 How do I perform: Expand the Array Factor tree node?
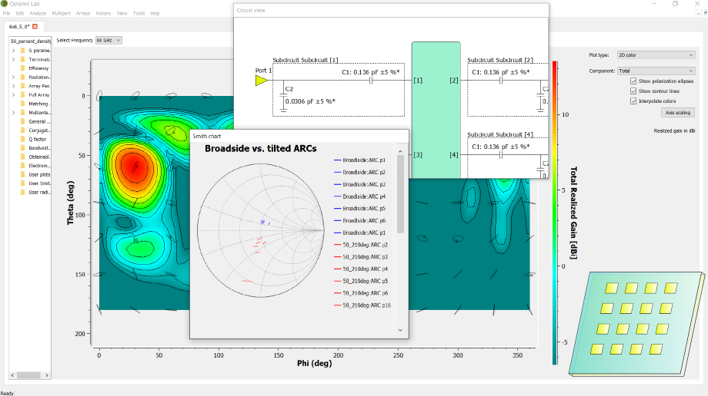coord(14,86)
